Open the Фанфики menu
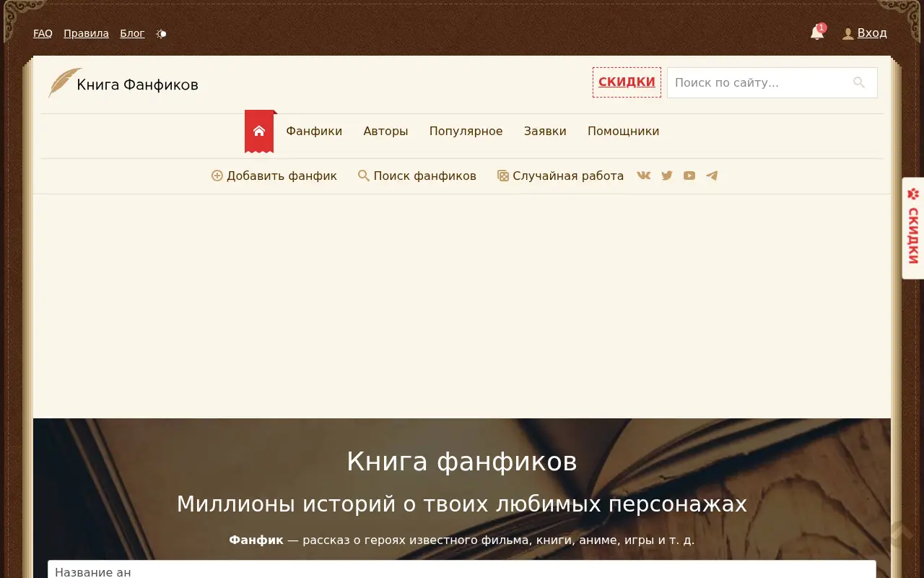 (x=314, y=131)
